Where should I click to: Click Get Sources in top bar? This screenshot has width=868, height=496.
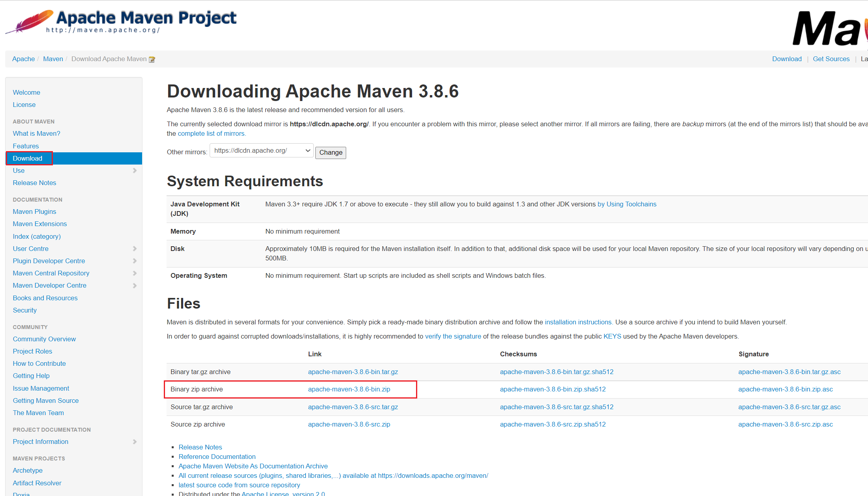(831, 59)
